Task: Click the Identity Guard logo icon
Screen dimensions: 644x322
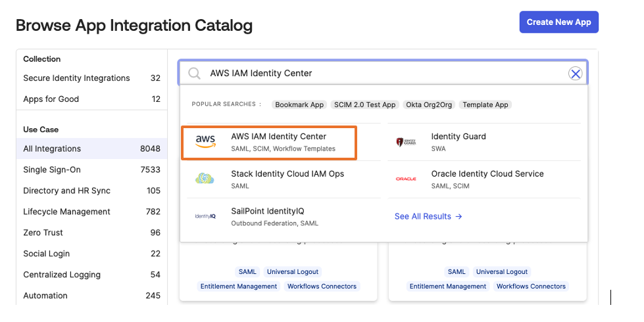Action: (406, 142)
